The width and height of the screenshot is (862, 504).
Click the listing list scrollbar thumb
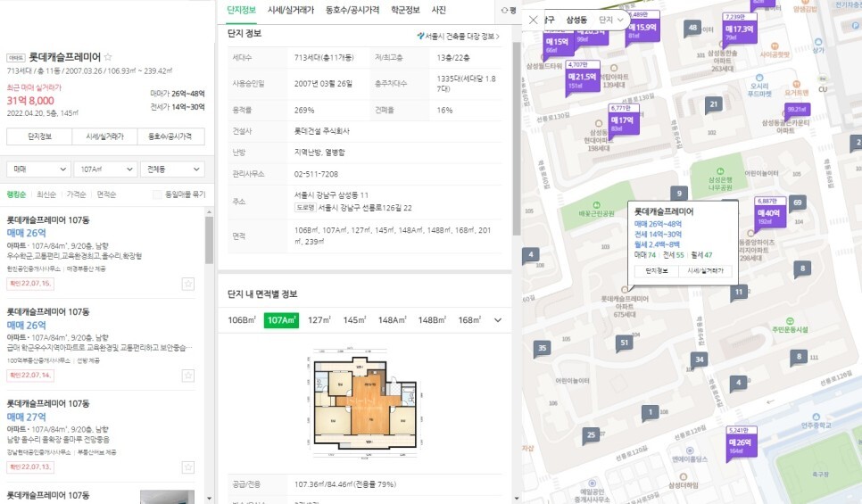[x=209, y=240]
